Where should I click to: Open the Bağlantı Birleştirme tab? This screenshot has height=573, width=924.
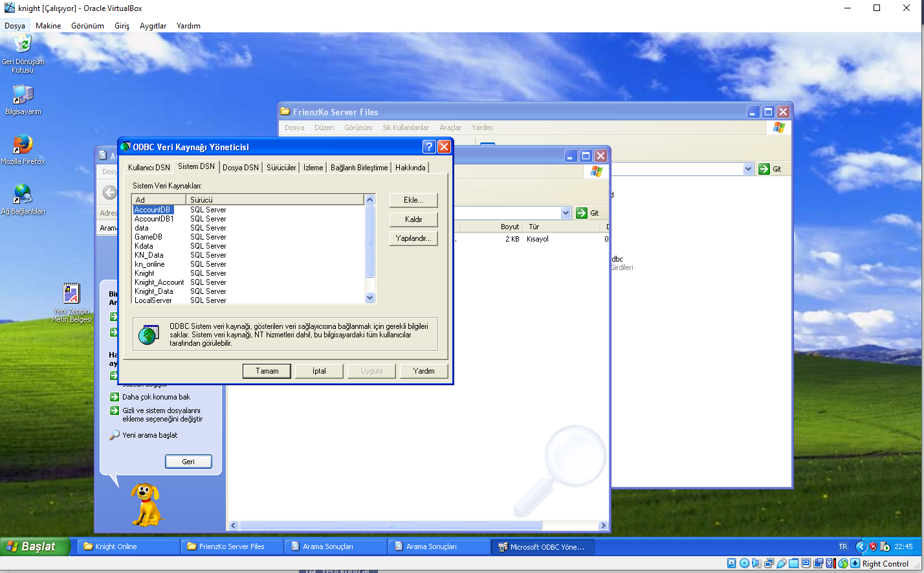point(359,168)
